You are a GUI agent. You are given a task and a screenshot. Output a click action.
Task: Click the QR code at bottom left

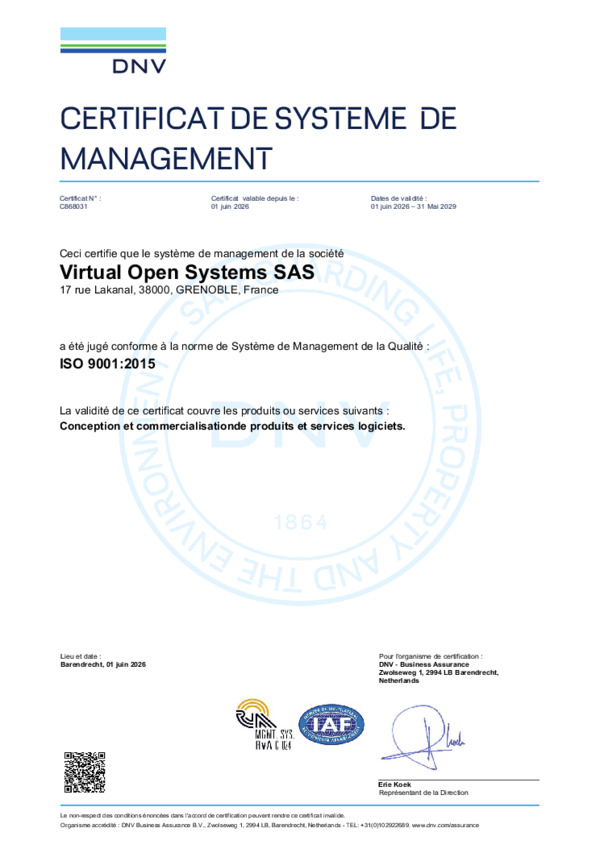point(84,772)
